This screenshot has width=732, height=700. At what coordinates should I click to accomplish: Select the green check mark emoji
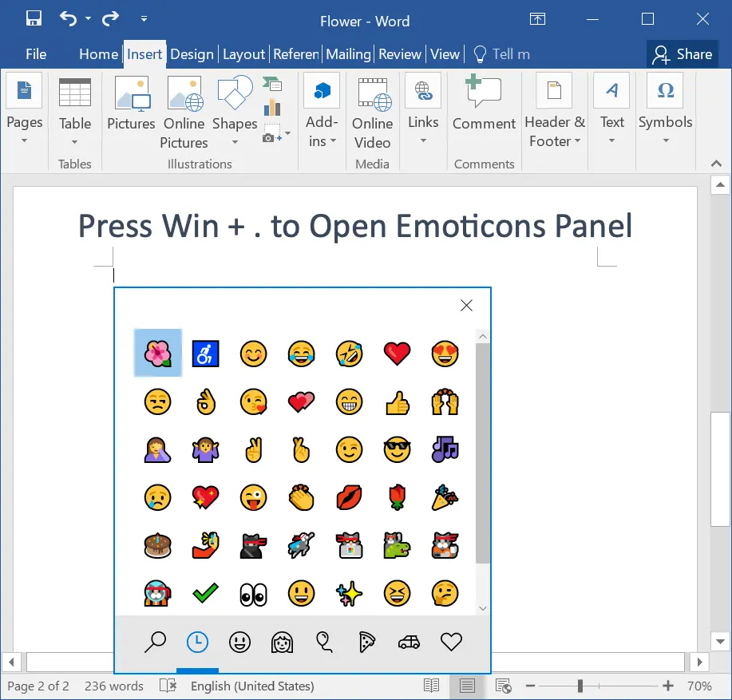pos(205,593)
